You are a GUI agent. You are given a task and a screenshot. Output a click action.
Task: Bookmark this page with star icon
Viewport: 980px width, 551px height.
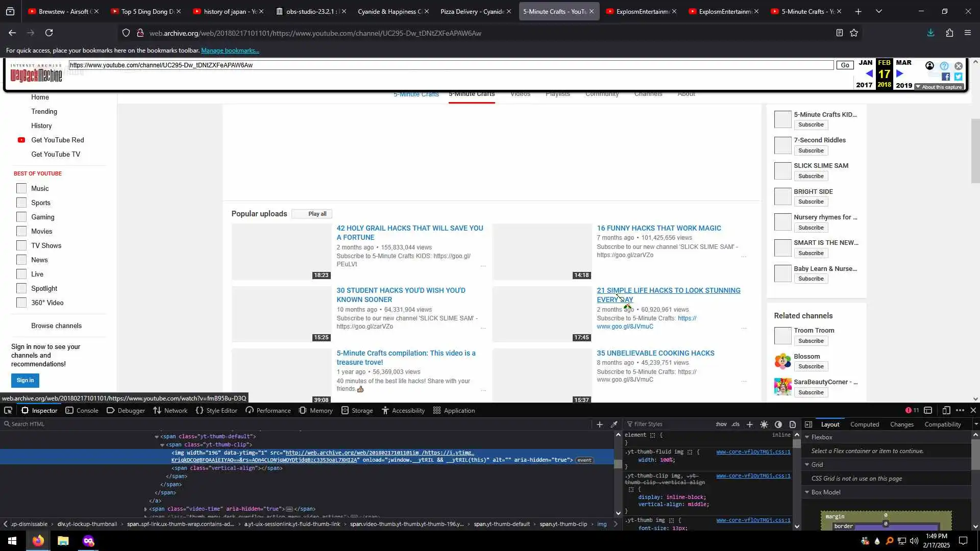pos(854,33)
